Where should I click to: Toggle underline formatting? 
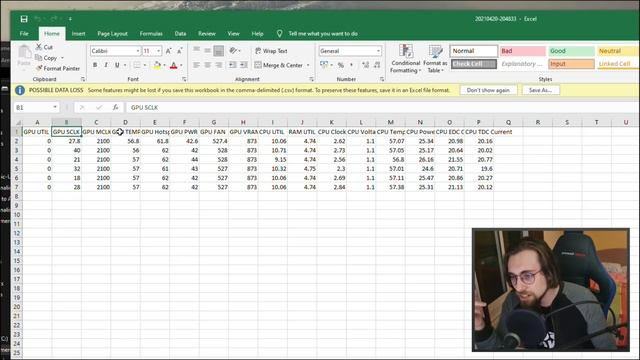pyautogui.click(x=117, y=65)
